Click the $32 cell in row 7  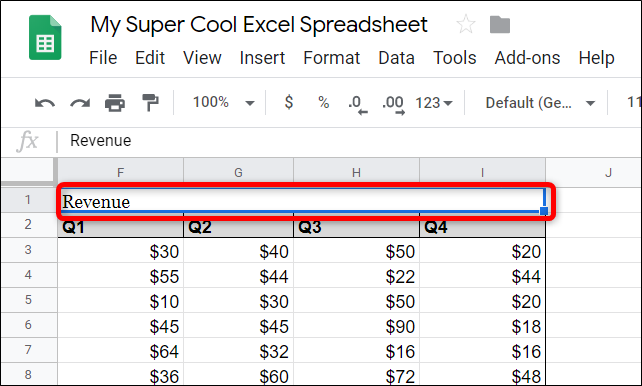tap(238, 350)
